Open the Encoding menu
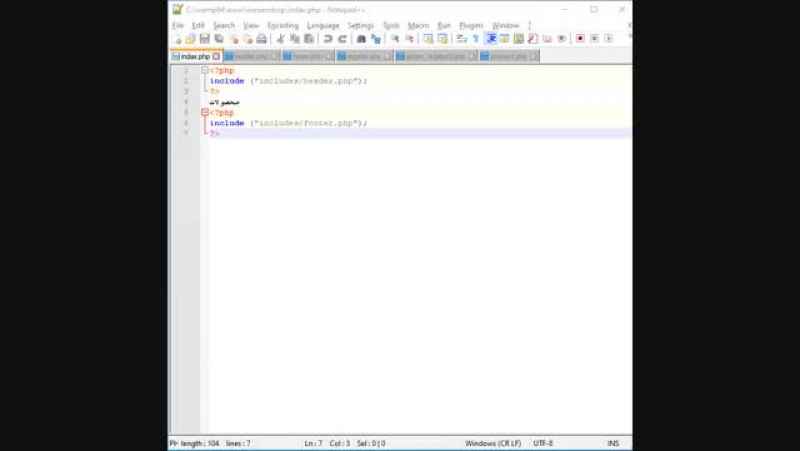Image resolution: width=800 pixels, height=451 pixels. 283,26
